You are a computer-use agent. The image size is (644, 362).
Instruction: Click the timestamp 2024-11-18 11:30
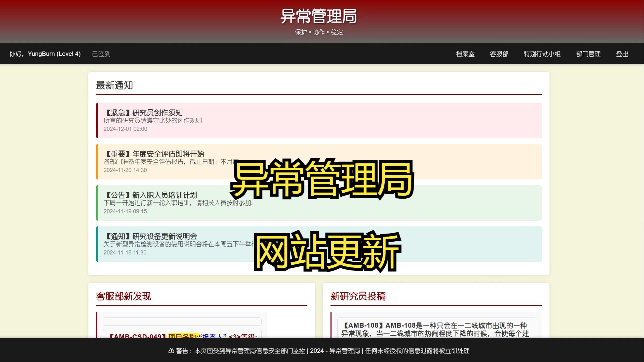[125, 252]
